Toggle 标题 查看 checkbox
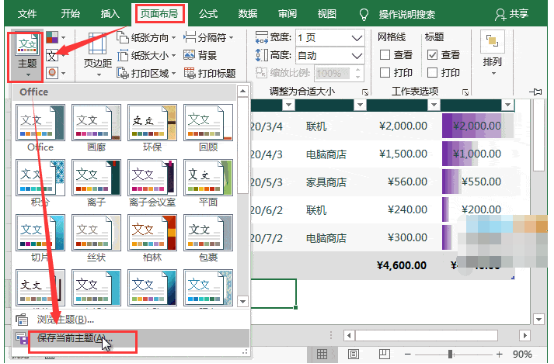554x364 pixels. pyautogui.click(x=432, y=55)
